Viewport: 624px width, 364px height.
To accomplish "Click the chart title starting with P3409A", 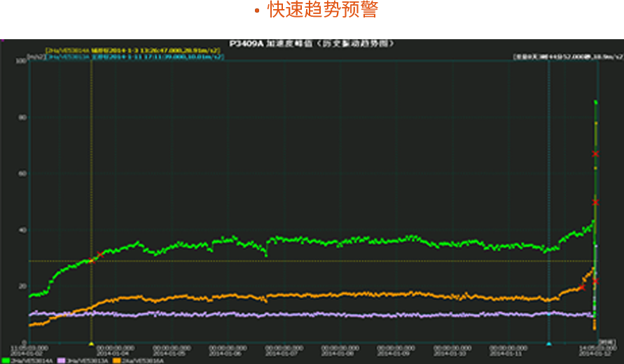I will [x=312, y=43].
